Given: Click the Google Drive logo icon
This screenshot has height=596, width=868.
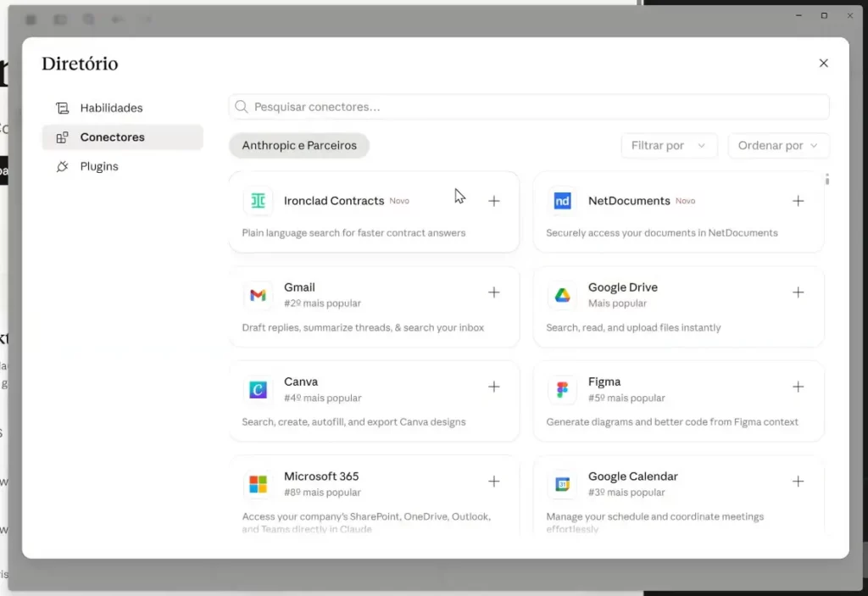Looking at the screenshot, I should point(562,295).
